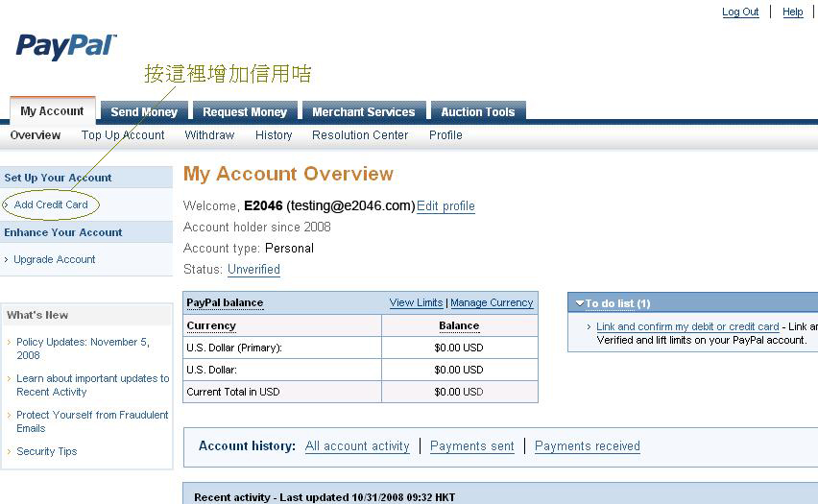Open the Merchant Services tab
The height and width of the screenshot is (504, 818).
click(x=363, y=112)
